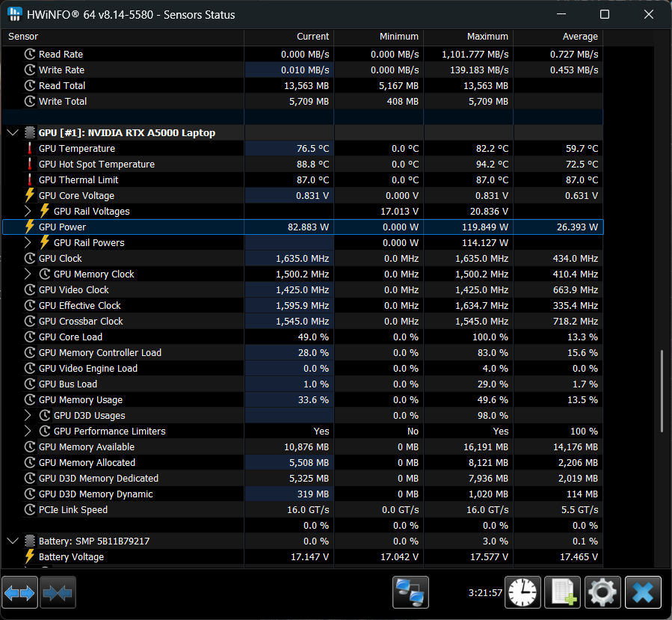Expand GPU Rail Powers

click(x=28, y=242)
